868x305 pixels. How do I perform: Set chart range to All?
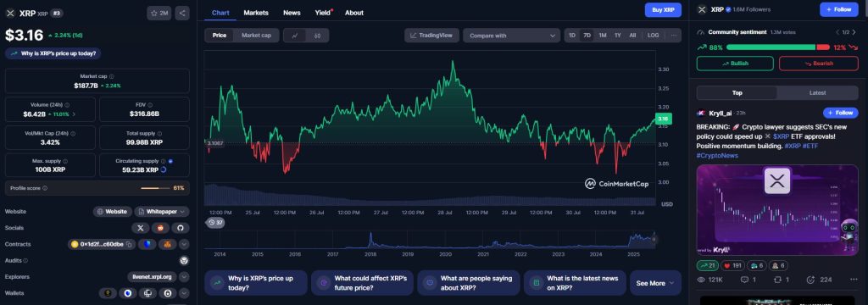tap(632, 36)
